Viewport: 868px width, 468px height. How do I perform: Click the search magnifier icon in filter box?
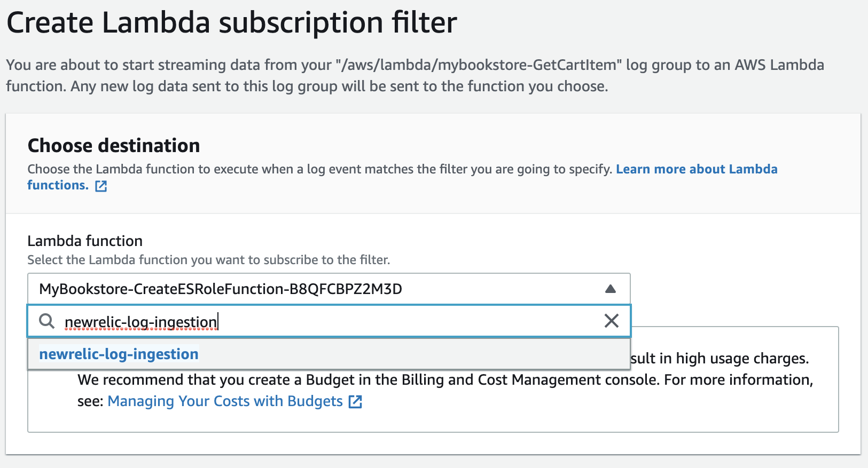[47, 321]
